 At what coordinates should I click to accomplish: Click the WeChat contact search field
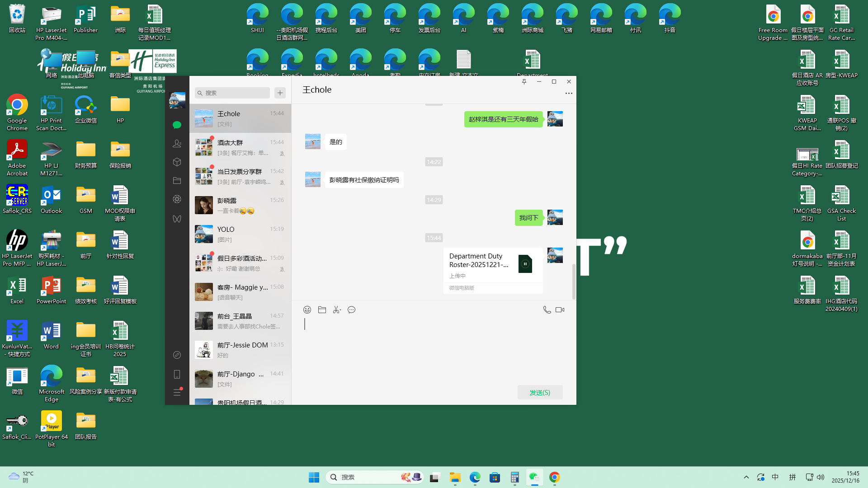pyautogui.click(x=235, y=93)
